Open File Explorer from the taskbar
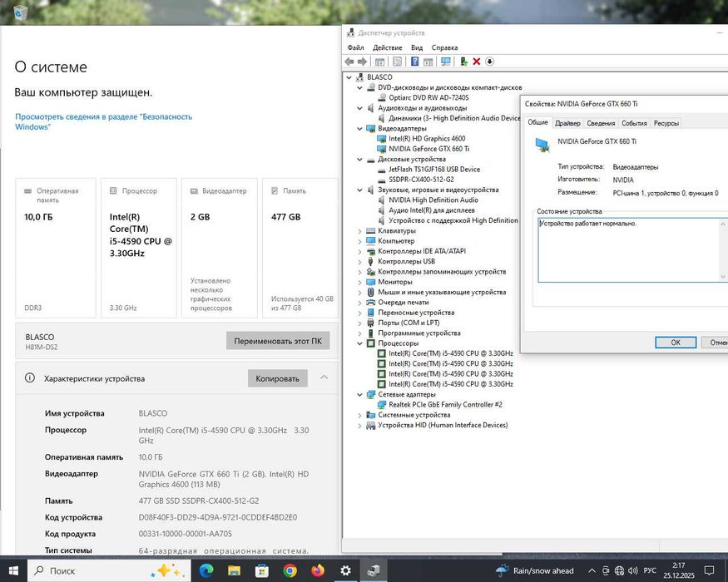The height and width of the screenshot is (582, 728). click(x=234, y=570)
